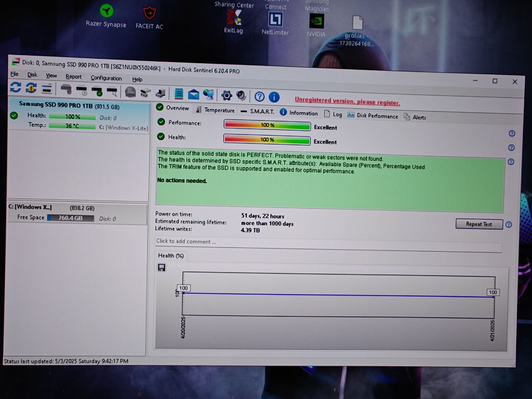Viewport: 532px width, 399px height.
Task: Click the 'Status last updated' status bar text
Action: coord(66,361)
